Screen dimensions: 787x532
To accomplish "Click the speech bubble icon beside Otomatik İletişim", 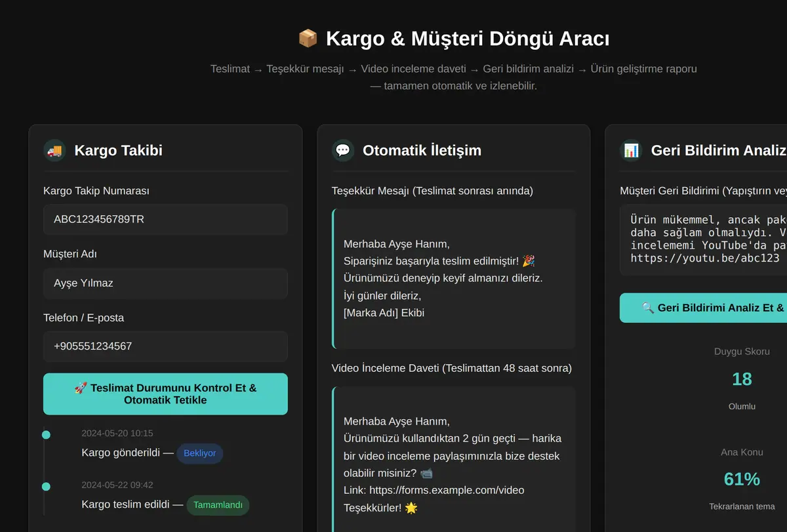I will click(x=343, y=150).
